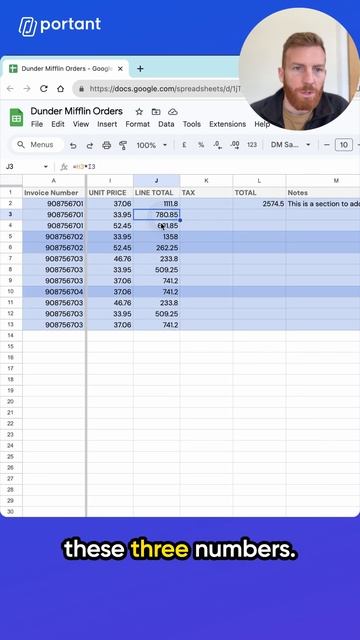Open the Insert menu
The image size is (360, 640).
107,124
